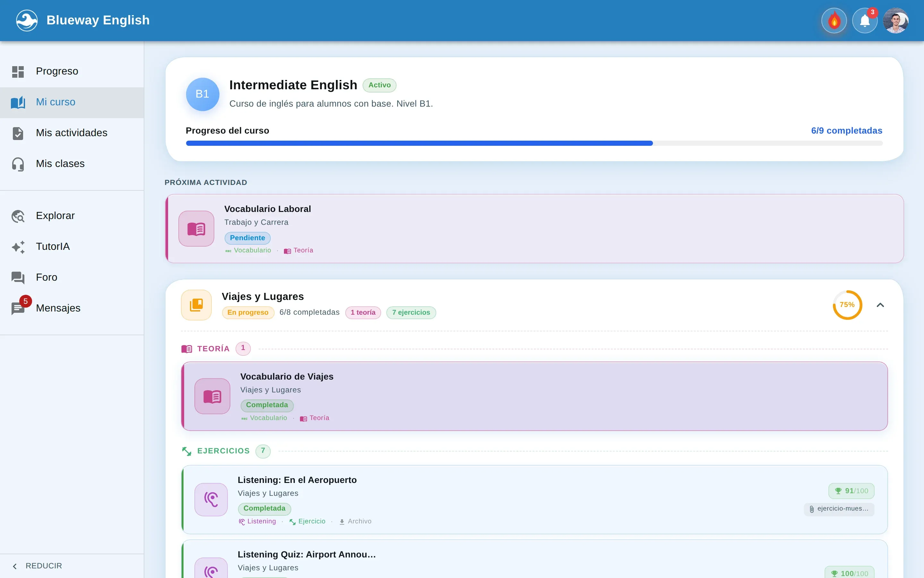Click the Mis actividades document-check icon
The height and width of the screenshot is (578, 924).
[18, 133]
